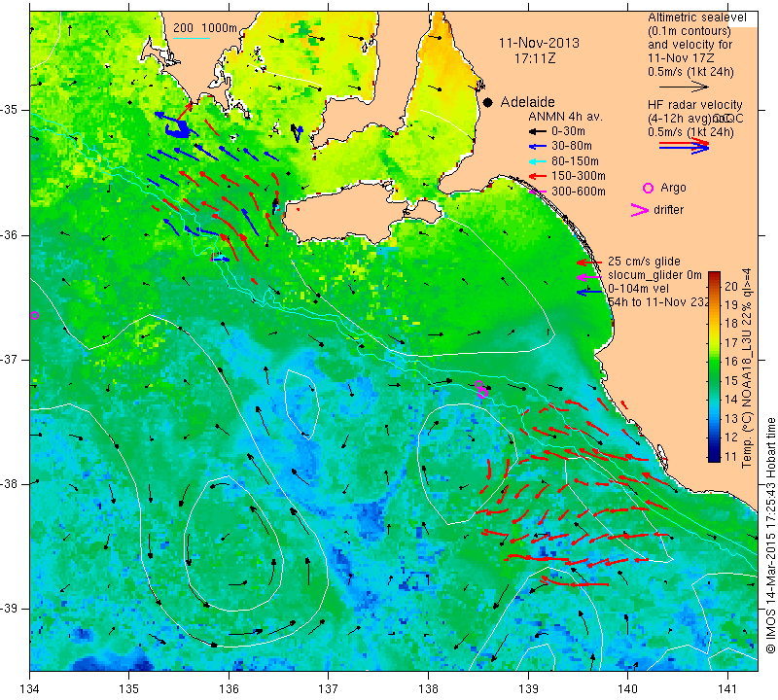Click the latitude axis label -35
This screenshot has width=778, height=700.
[10, 110]
